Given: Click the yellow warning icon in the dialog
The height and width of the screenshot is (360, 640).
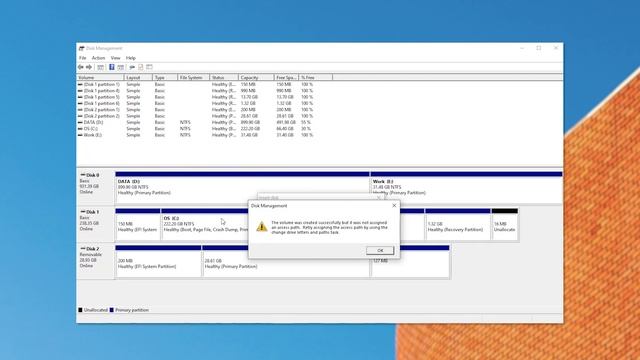Looking at the screenshot, I should coord(262,227).
